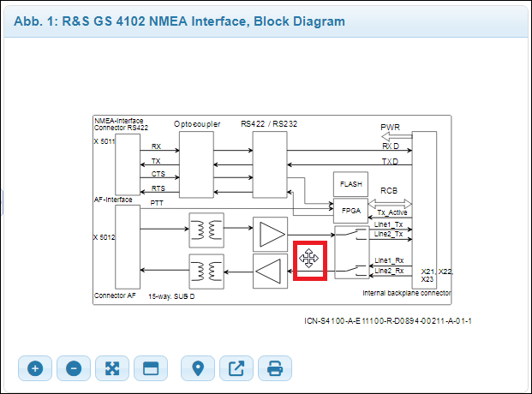Click the FLASH block in diagram
Screen dimensions: 532x394
click(351, 184)
